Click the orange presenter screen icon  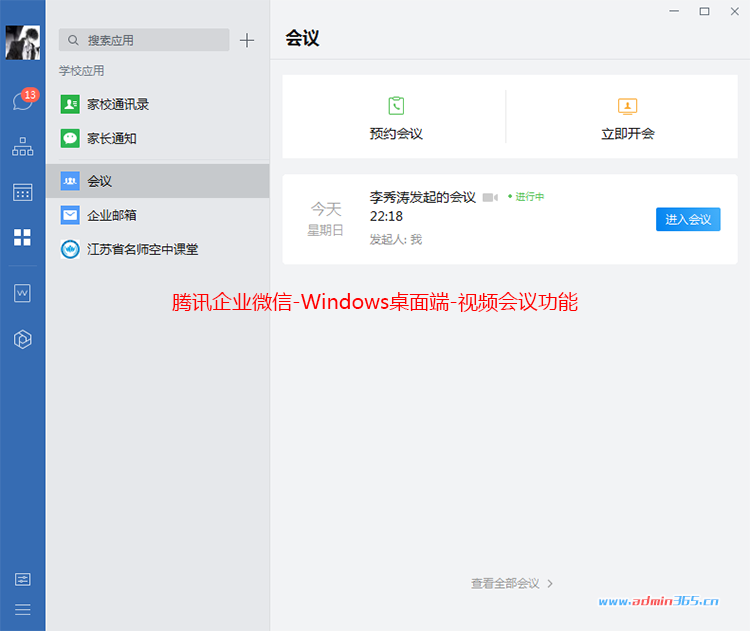[x=628, y=106]
